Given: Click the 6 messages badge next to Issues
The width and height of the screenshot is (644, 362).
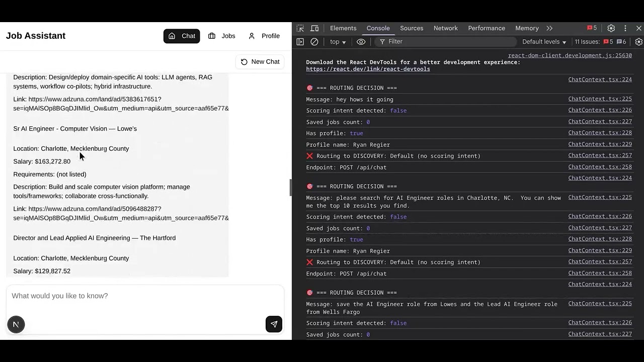Looking at the screenshot, I should tap(621, 42).
